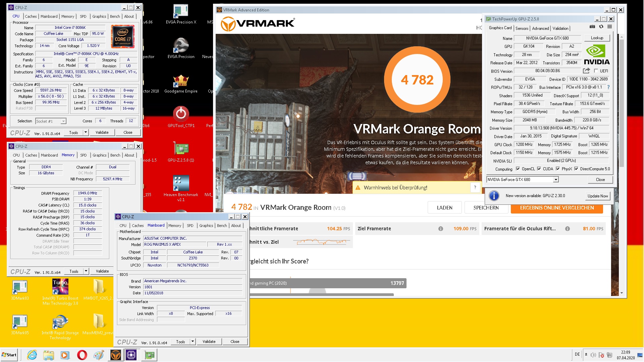Open the GPU-Z.2.5.0 (1) desktop icon
Image resolution: width=644 pixels, height=362 pixels.
[x=181, y=152]
